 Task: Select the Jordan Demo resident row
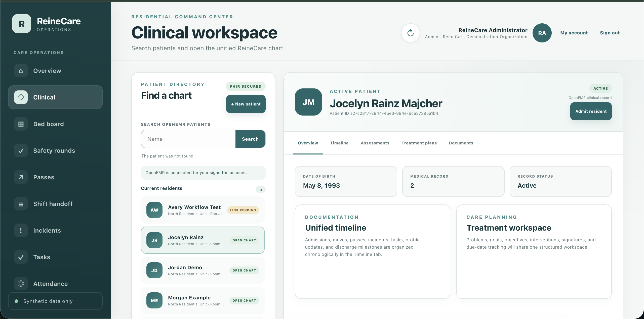point(203,270)
